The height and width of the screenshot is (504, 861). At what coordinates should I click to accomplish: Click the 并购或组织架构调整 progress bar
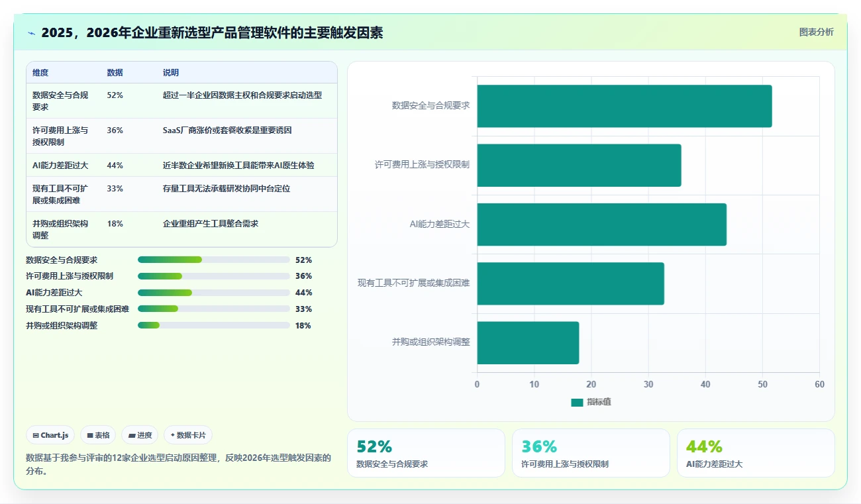(x=214, y=325)
